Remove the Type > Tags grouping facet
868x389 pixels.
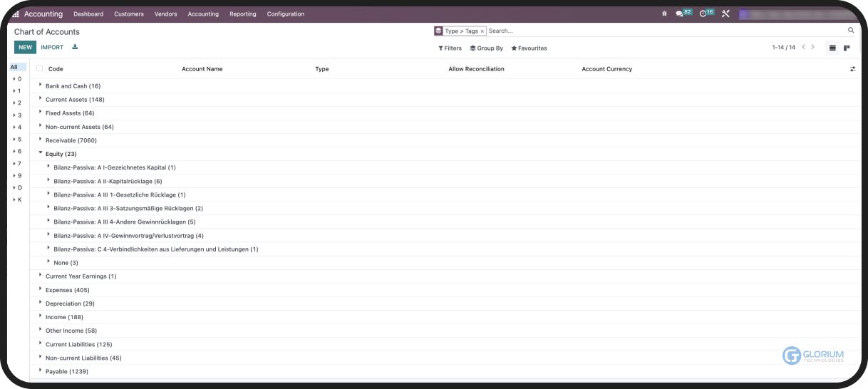click(x=482, y=31)
